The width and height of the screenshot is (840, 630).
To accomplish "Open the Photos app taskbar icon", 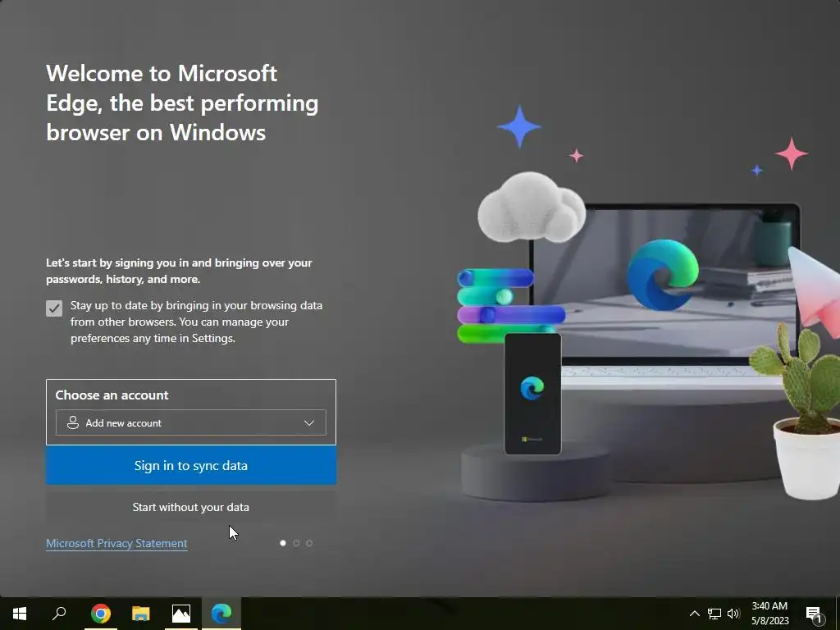I will pyautogui.click(x=181, y=614).
